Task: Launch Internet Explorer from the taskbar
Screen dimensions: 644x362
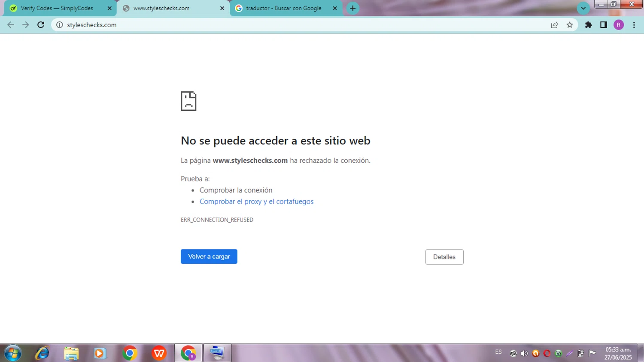Action: 42,353
